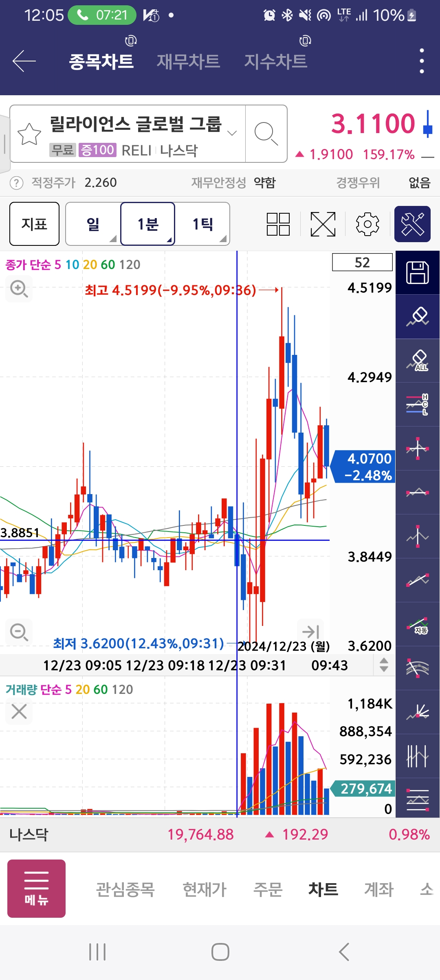Image resolution: width=440 pixels, height=980 pixels.
Task: Add stock to favorites with the star icon
Action: click(x=29, y=134)
